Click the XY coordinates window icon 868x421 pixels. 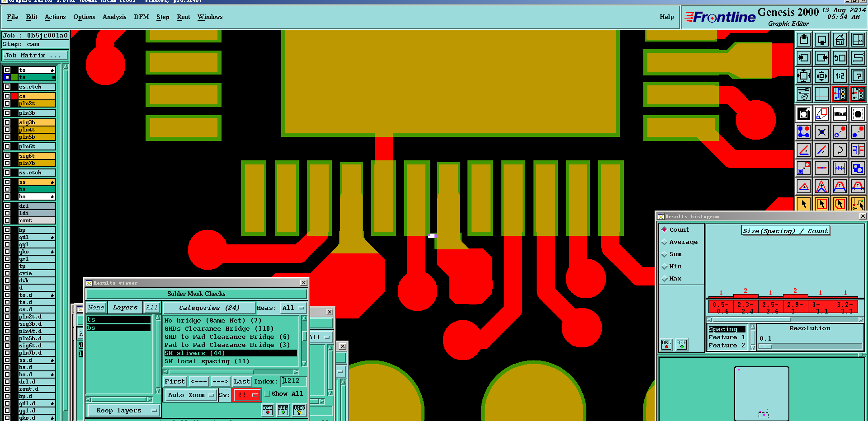(858, 40)
